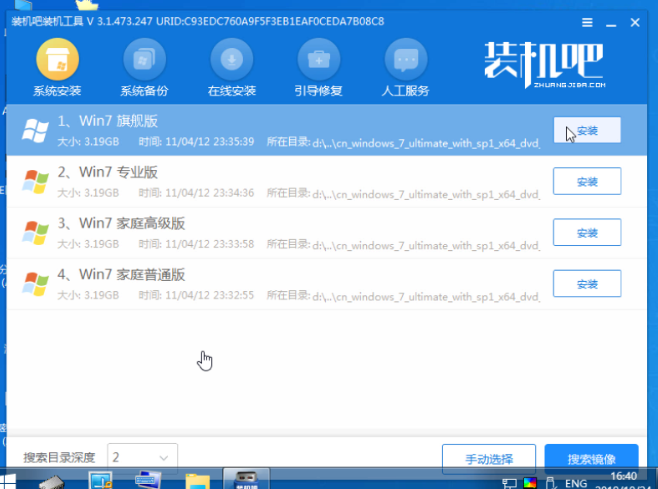Select the row title 4、Win7 家庭普通版

click(x=121, y=275)
